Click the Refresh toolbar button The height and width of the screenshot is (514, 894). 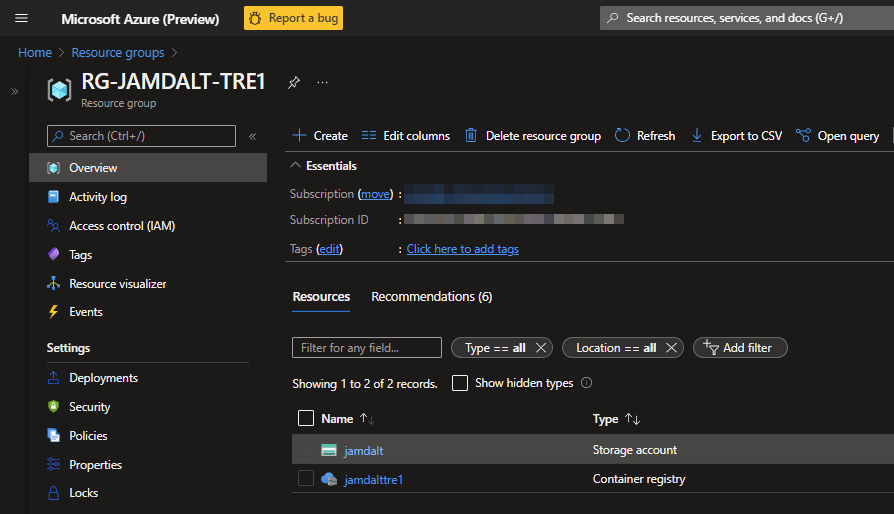pyautogui.click(x=645, y=136)
